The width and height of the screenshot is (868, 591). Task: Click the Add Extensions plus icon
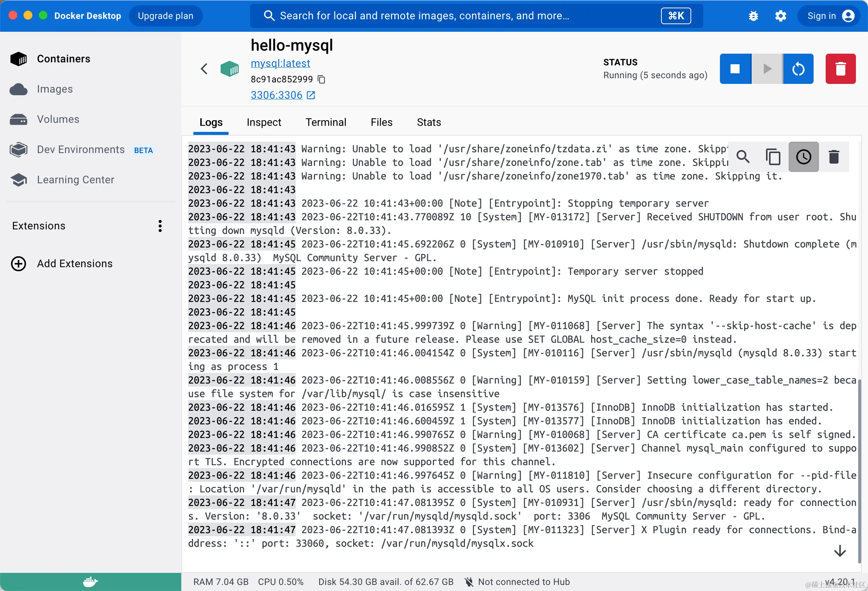[x=19, y=264]
